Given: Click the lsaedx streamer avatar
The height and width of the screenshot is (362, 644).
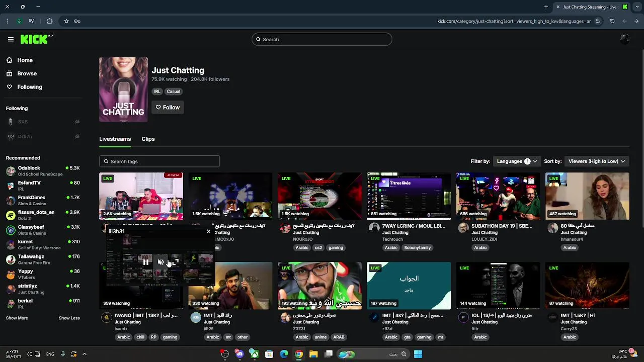Looking at the screenshot, I should click(x=106, y=317).
